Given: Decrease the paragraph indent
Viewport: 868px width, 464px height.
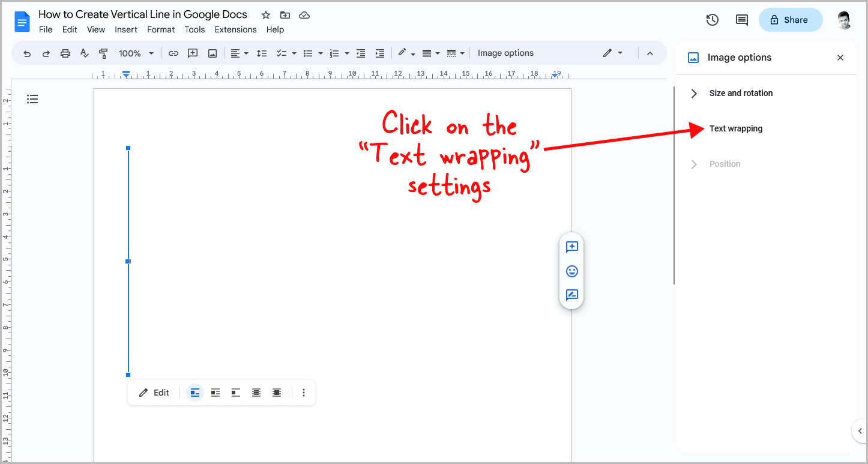Looking at the screenshot, I should pos(361,53).
